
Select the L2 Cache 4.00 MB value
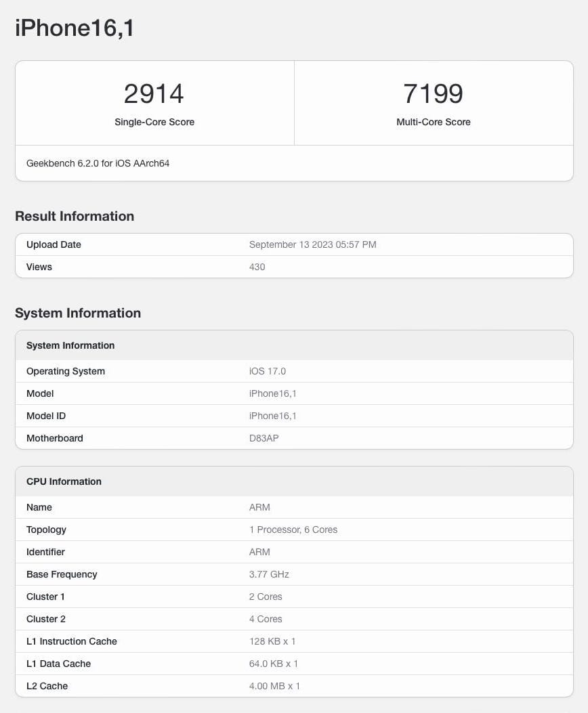274,686
